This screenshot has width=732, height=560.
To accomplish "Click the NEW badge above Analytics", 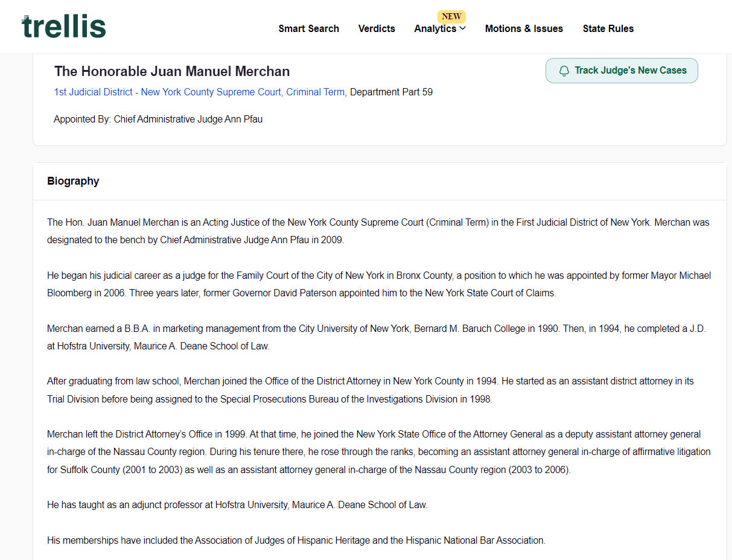I will [x=451, y=16].
